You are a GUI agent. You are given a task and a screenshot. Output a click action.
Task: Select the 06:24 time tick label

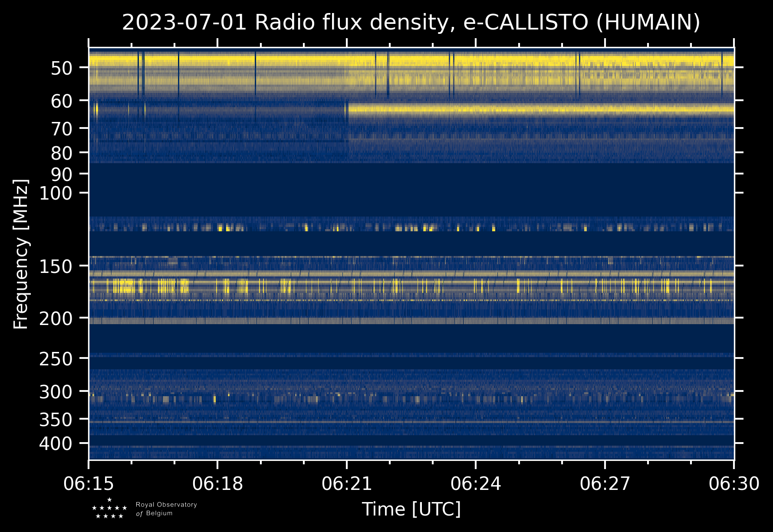click(x=476, y=483)
